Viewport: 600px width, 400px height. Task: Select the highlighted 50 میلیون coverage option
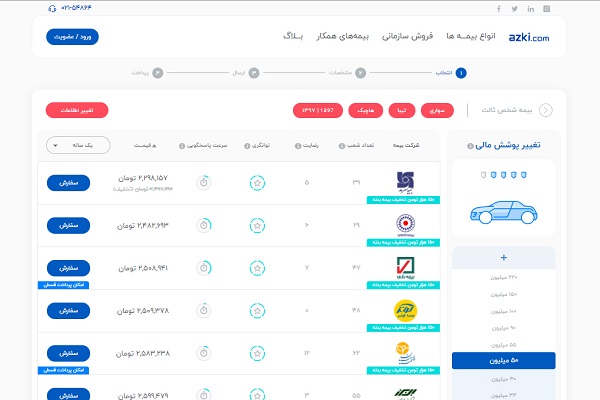(504, 361)
